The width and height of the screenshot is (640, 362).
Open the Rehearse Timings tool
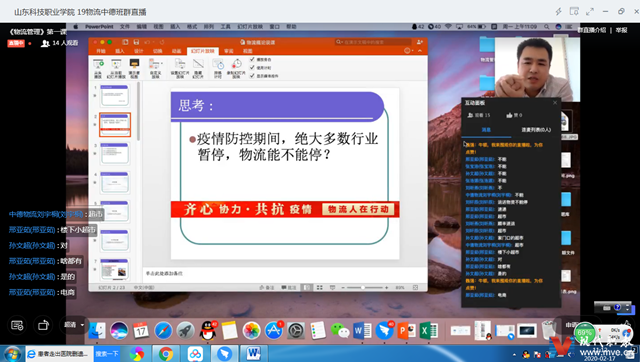[x=218, y=68]
